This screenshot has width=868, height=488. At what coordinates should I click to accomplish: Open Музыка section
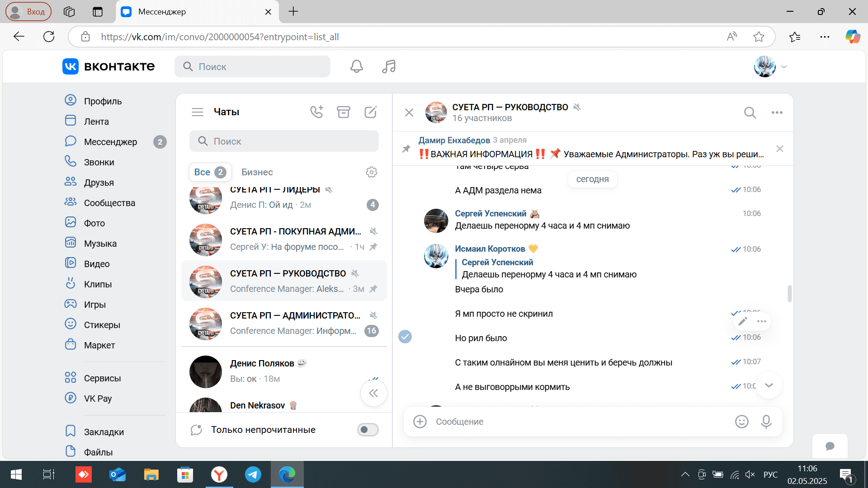tap(100, 244)
